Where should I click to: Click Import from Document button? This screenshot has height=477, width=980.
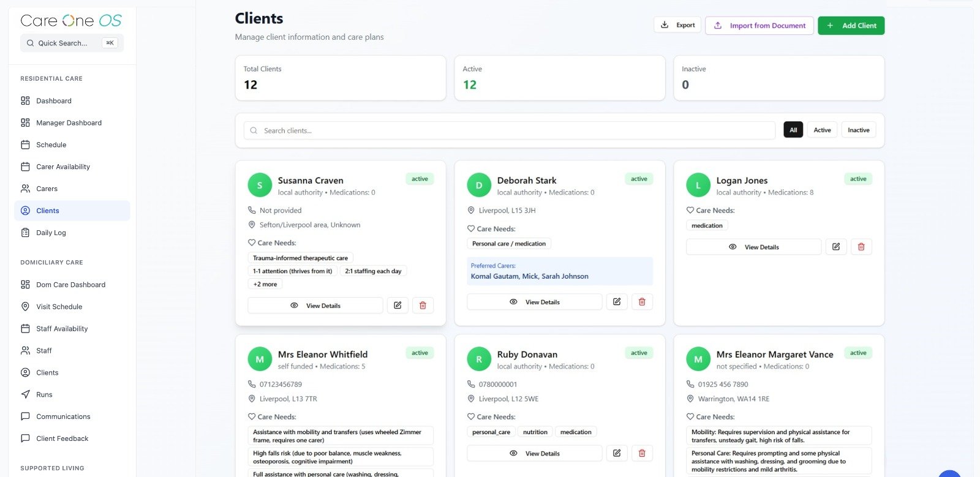[759, 26]
